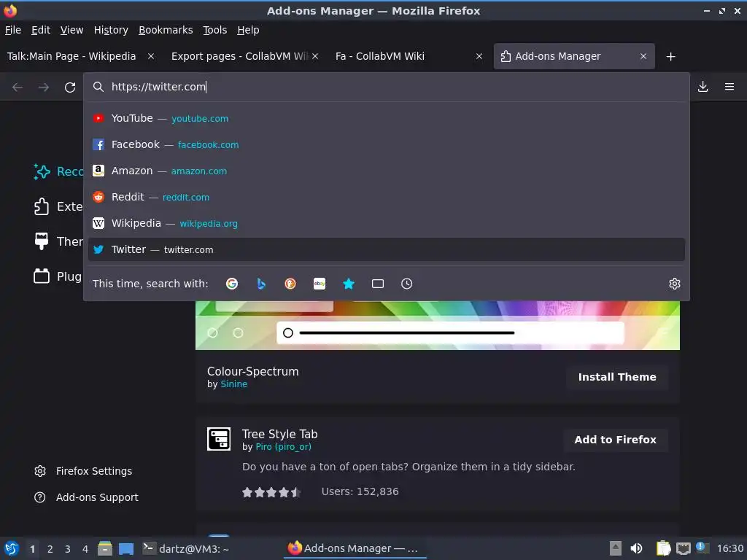Click the Add-ons Manager taskbar window button
Image resolution: width=747 pixels, height=560 pixels.
click(x=355, y=548)
